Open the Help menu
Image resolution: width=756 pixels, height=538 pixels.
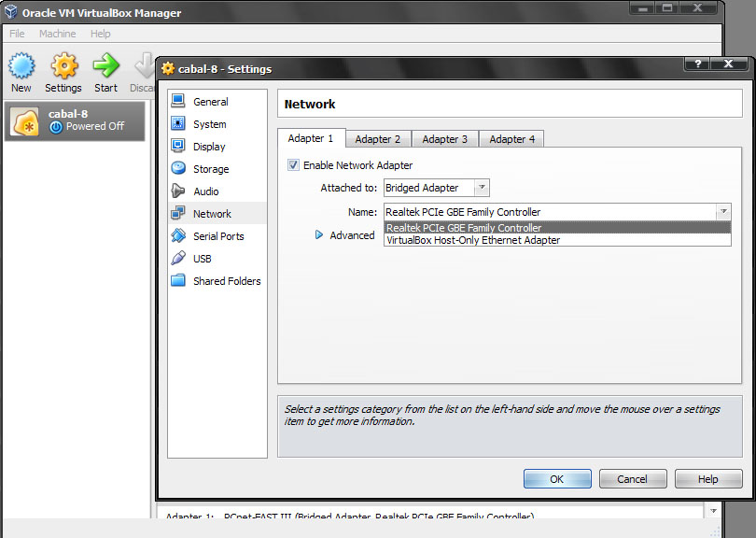pos(100,34)
